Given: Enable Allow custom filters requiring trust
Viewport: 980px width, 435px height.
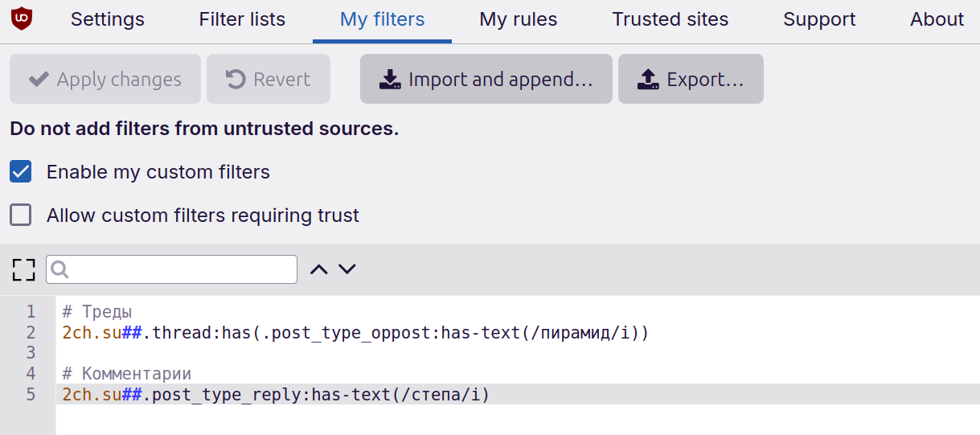Looking at the screenshot, I should coord(20,215).
